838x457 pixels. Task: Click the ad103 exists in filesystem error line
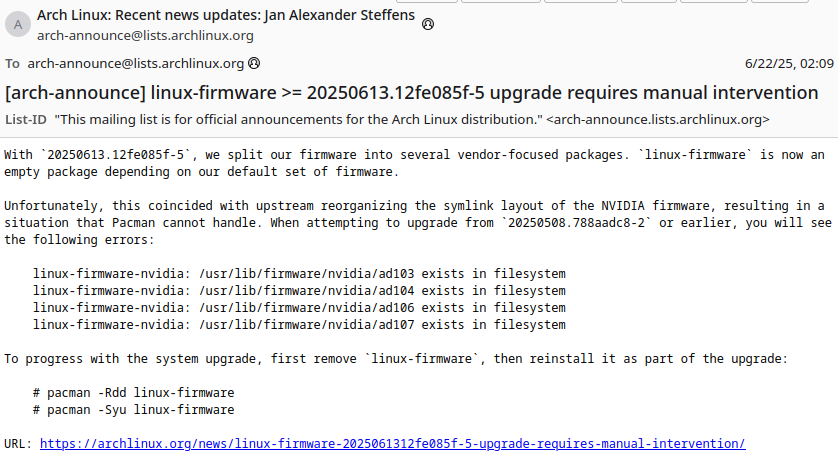pos(299,274)
